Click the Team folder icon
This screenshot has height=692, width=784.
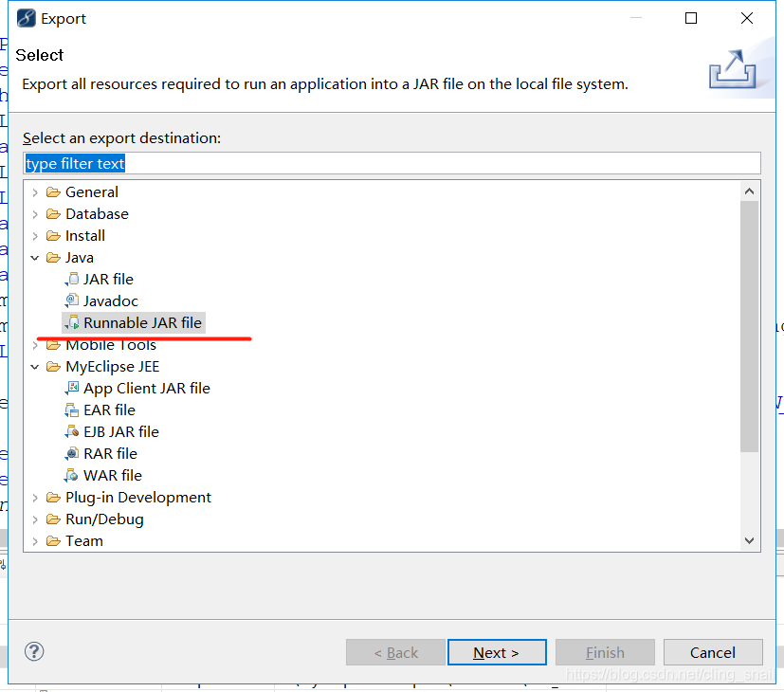[x=53, y=541]
